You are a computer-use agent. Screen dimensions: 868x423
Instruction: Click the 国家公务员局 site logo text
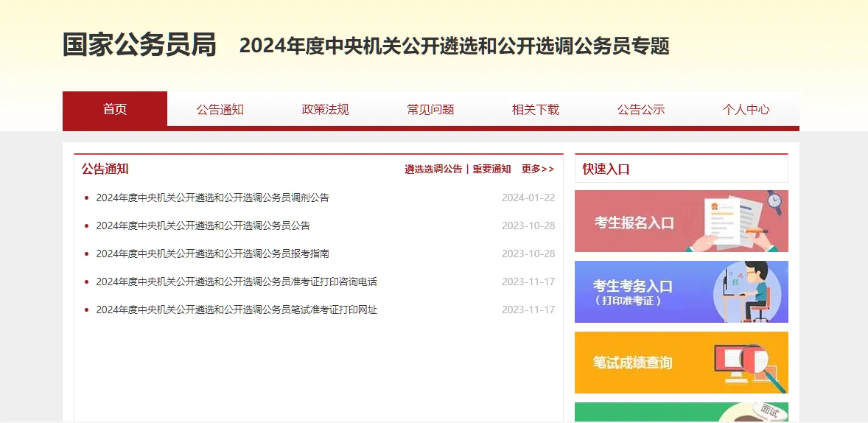click(139, 45)
